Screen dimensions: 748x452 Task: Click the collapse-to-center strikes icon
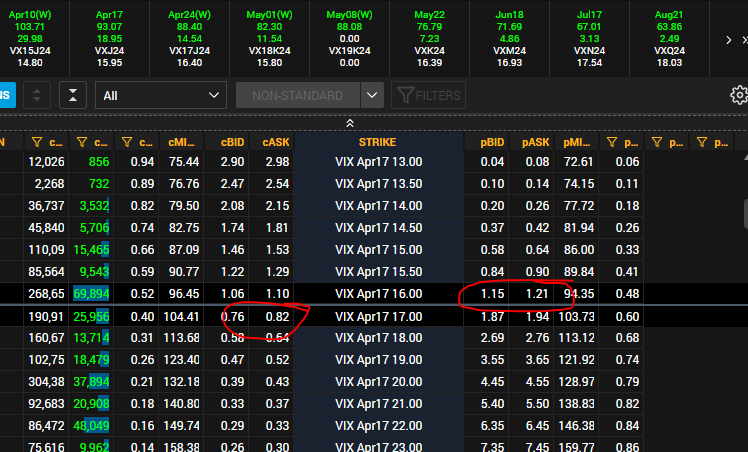pos(73,95)
